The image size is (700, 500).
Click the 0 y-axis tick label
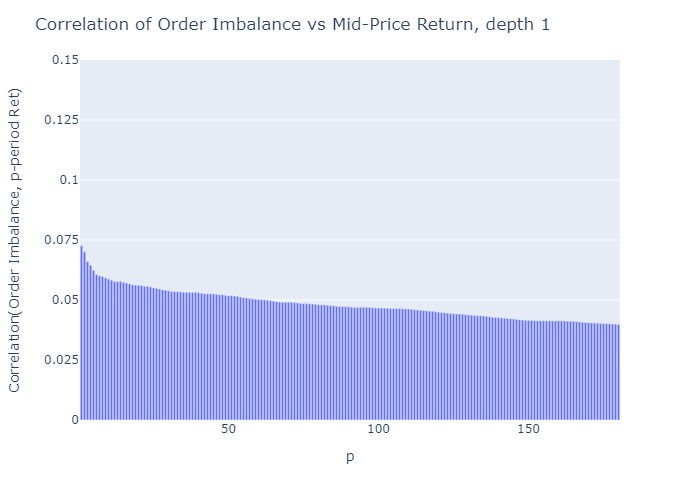coord(74,420)
